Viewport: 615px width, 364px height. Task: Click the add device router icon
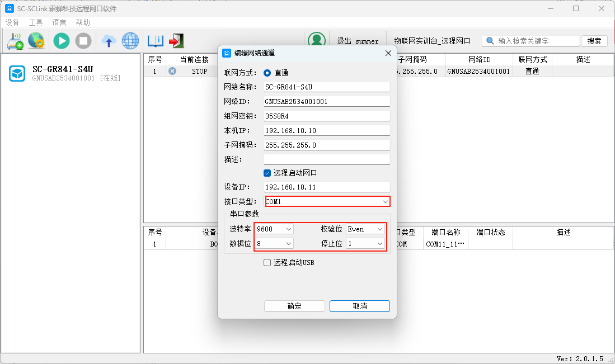(15, 41)
